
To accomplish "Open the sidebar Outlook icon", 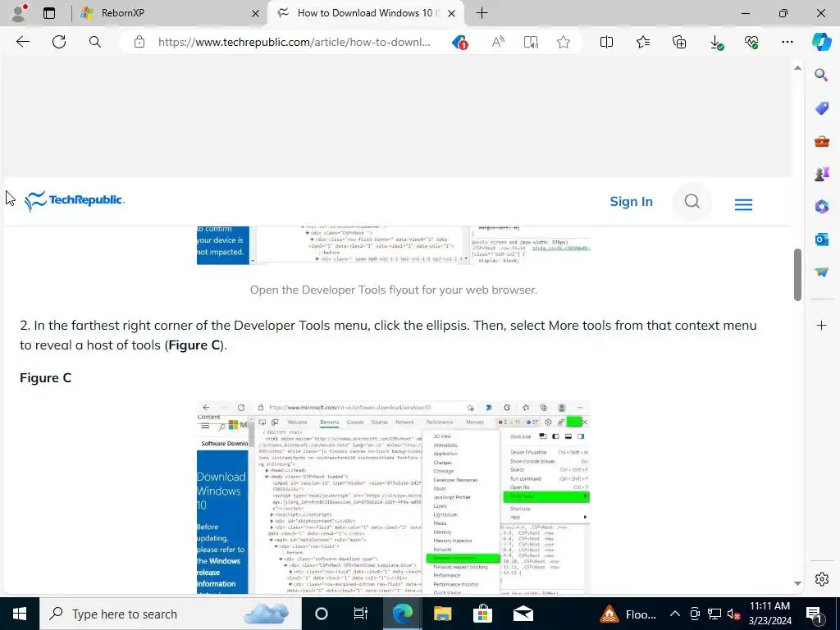I will tap(821, 239).
